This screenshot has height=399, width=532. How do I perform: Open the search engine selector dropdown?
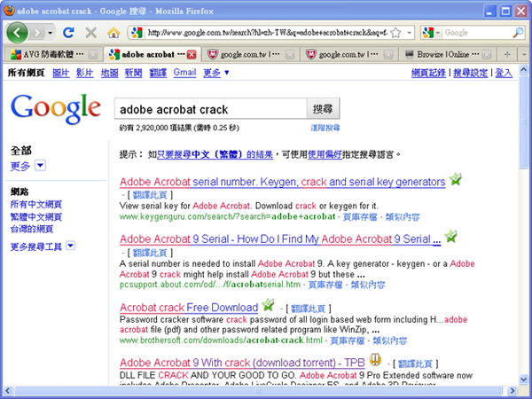pyautogui.click(x=431, y=33)
